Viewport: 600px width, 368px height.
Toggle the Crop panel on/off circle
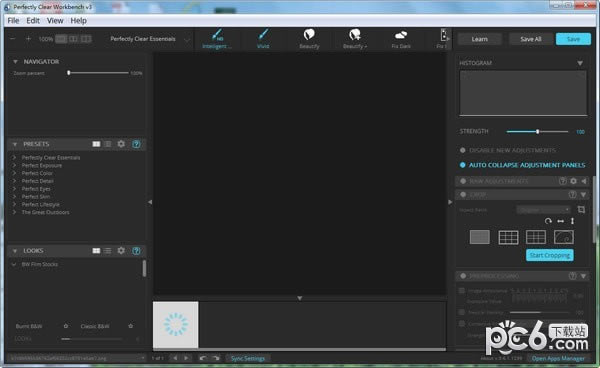463,195
